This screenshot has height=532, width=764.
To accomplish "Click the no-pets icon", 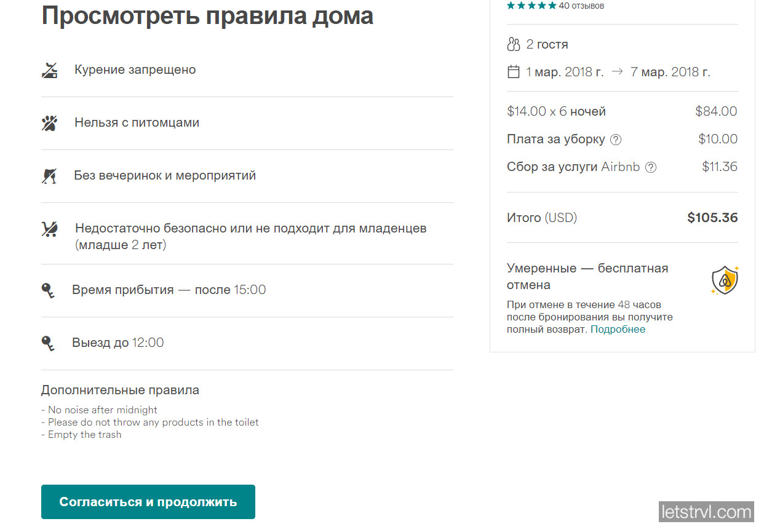I will click(x=50, y=122).
